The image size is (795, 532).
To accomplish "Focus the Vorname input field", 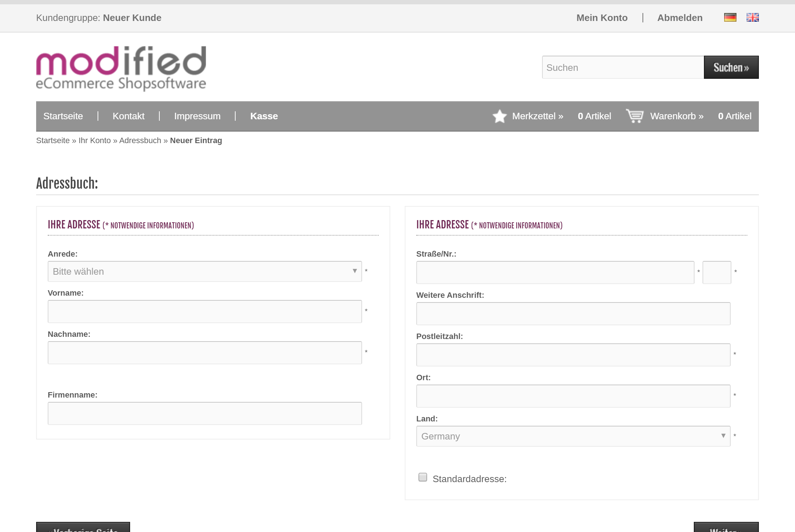I will click(205, 312).
